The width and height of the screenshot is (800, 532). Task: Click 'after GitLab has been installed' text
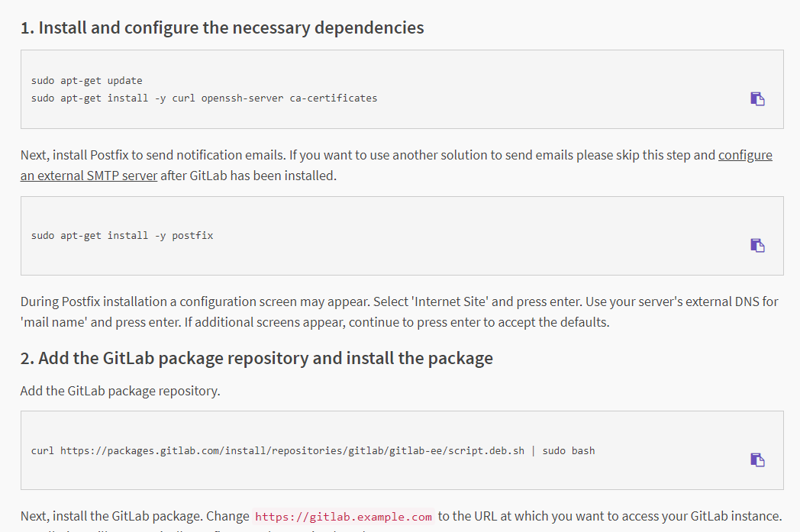248,176
